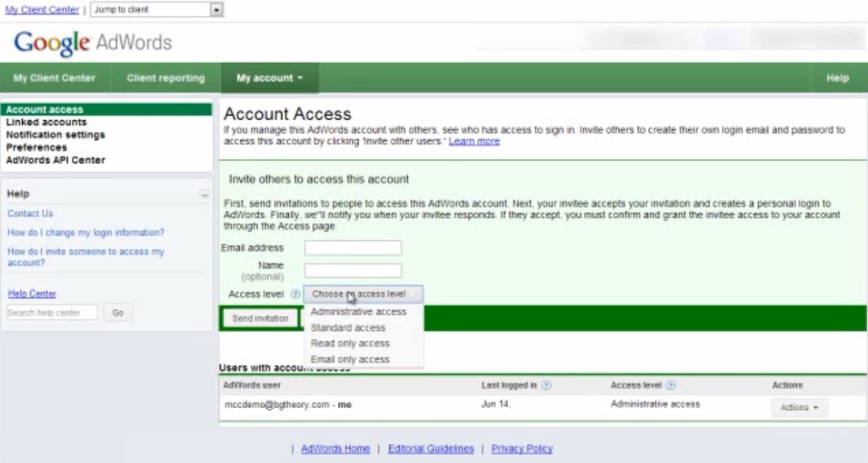Click the Last logged in help icon

(x=546, y=385)
